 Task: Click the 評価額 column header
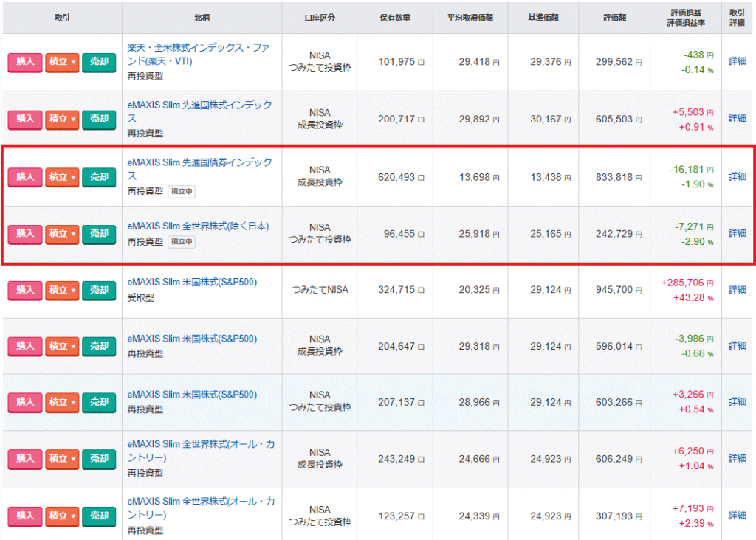[615, 18]
